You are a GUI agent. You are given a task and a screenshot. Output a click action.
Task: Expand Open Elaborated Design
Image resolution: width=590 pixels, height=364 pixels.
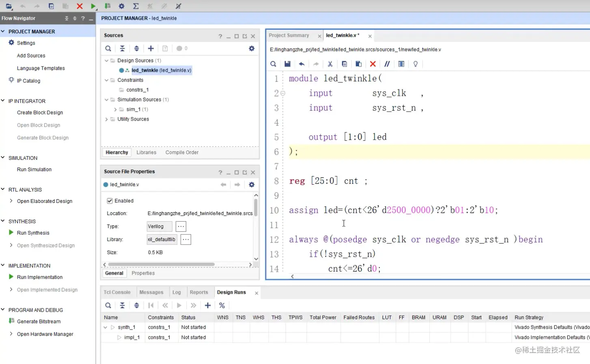coord(11,201)
